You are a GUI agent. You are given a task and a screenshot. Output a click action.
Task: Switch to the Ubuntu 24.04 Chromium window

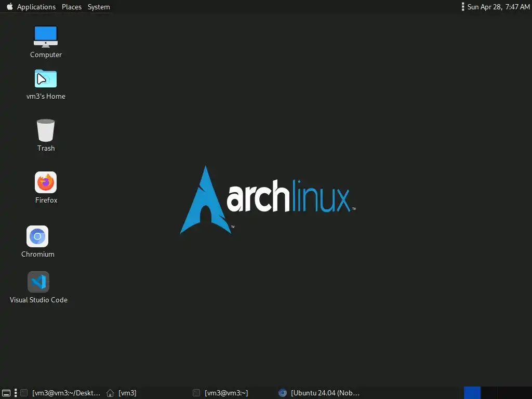pyautogui.click(x=319, y=393)
